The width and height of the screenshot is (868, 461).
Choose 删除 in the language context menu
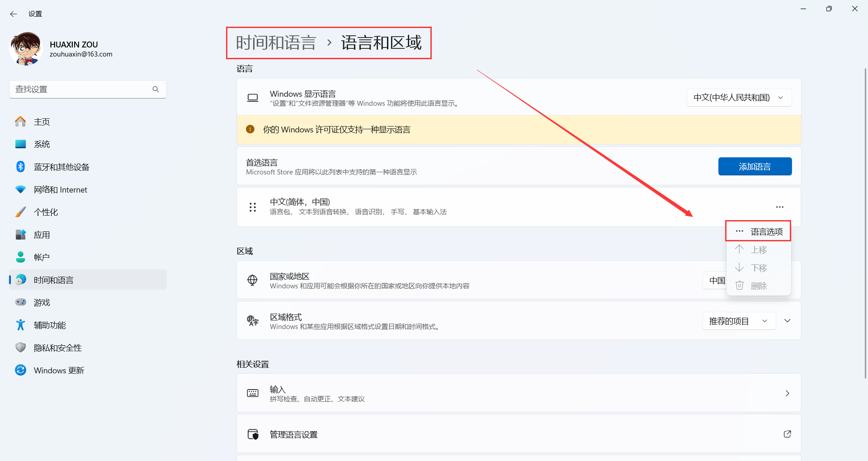tap(759, 286)
